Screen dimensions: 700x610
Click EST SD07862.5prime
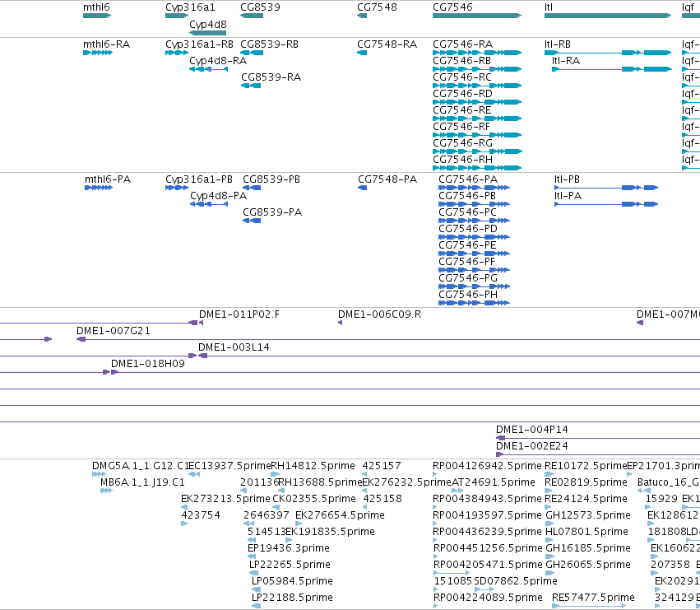pos(484,589)
